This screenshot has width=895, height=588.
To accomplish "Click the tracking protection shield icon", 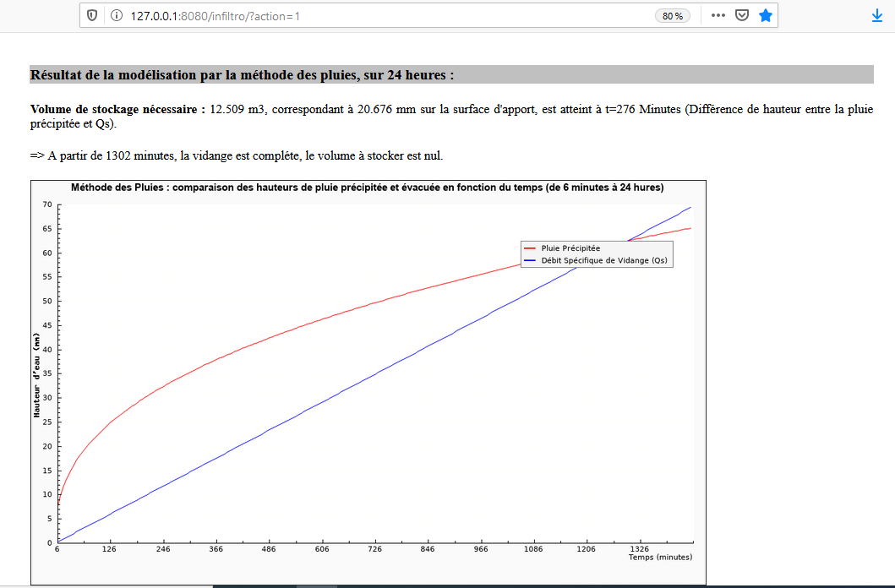I will (x=92, y=16).
